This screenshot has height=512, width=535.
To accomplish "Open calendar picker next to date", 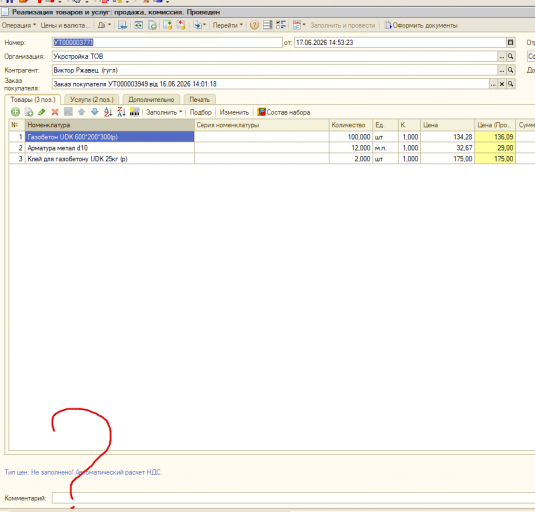I will tap(510, 42).
